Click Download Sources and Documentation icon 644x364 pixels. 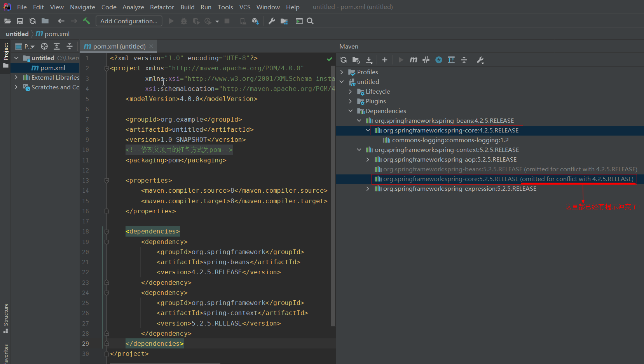click(369, 60)
